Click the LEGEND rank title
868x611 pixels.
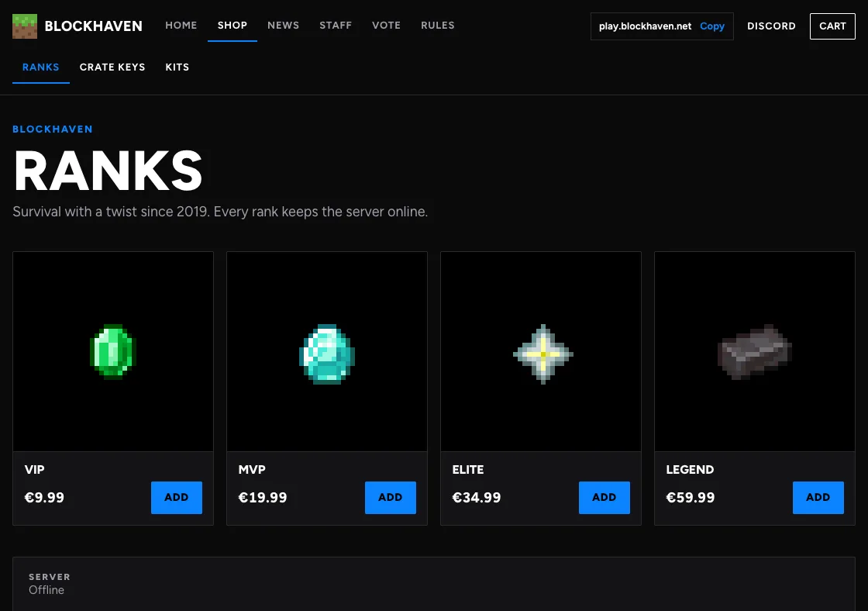pos(690,470)
